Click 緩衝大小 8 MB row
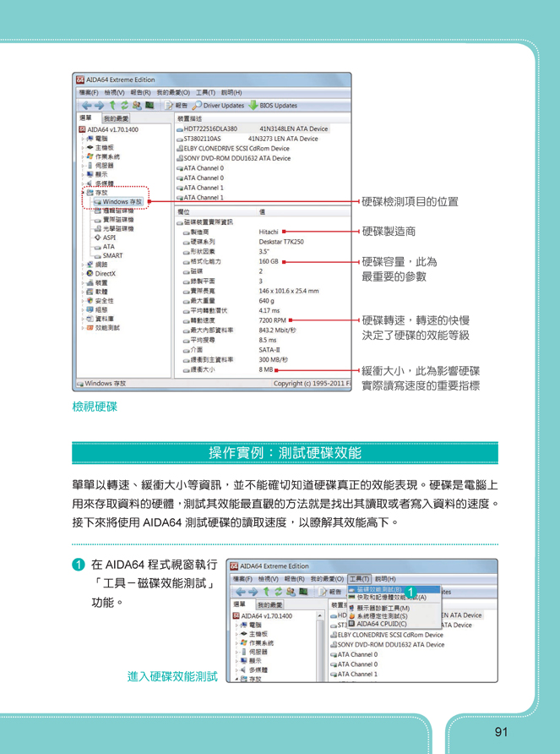 point(228,369)
